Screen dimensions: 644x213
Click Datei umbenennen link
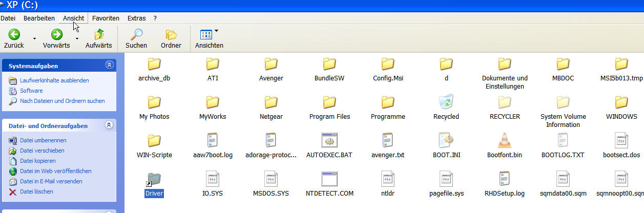(x=43, y=140)
